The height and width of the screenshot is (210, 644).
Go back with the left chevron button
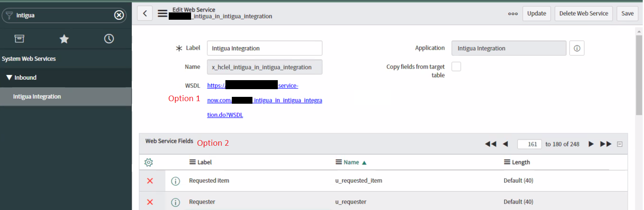pyautogui.click(x=145, y=13)
